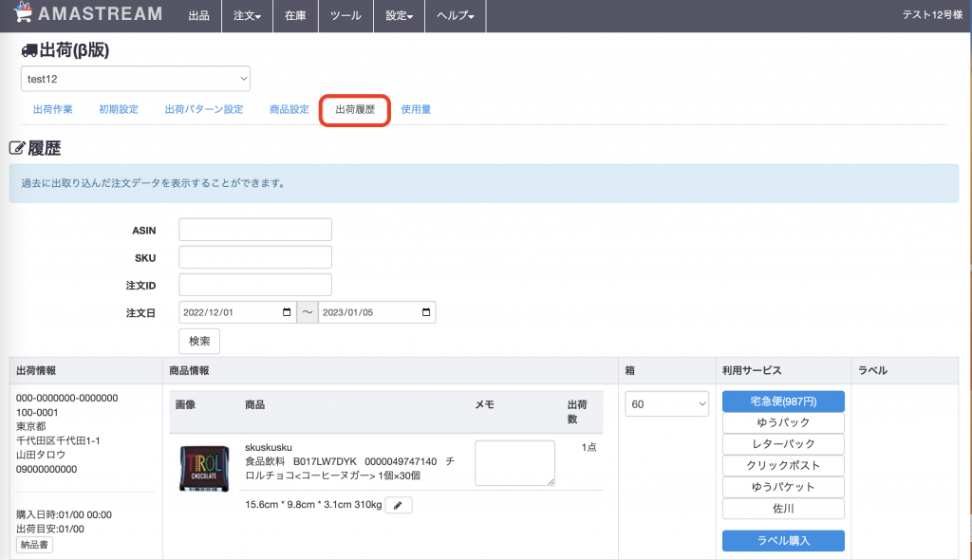Focus the SKU search field
This screenshot has width=972, height=560.
pos(255,257)
